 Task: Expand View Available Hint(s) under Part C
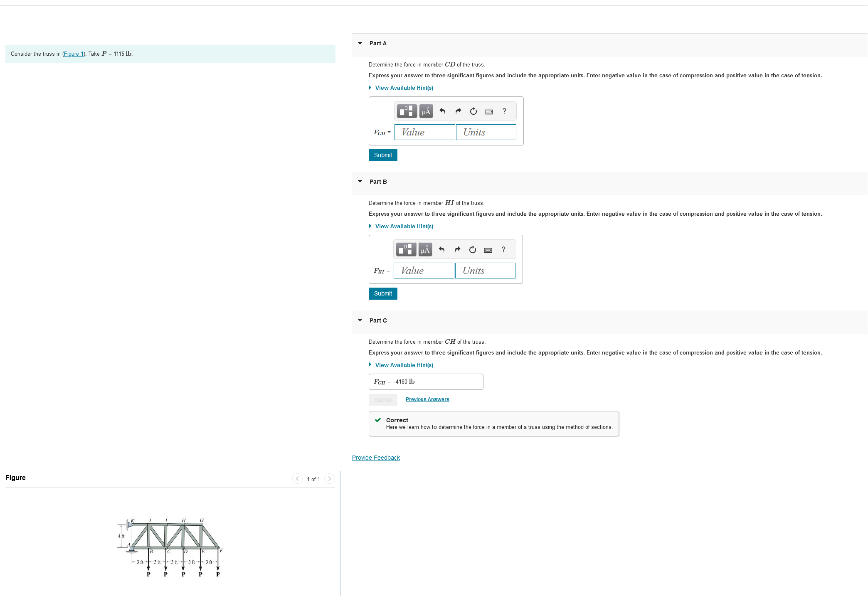(404, 365)
